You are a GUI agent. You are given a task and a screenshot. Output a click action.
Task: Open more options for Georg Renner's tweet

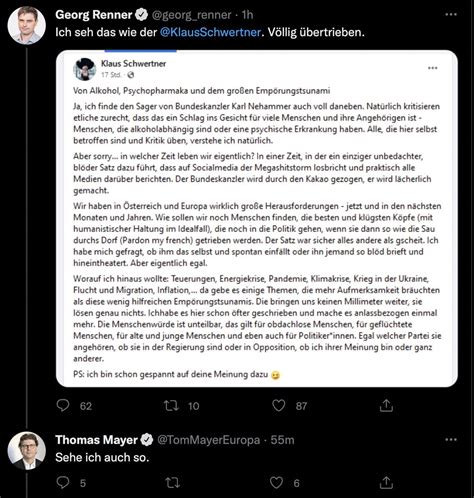pos(451,14)
